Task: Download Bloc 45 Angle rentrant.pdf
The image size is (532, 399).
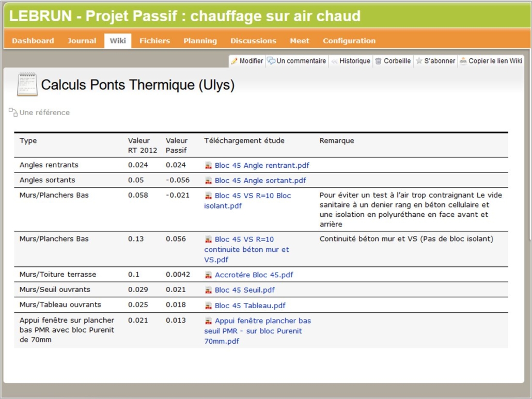Action: [x=262, y=165]
